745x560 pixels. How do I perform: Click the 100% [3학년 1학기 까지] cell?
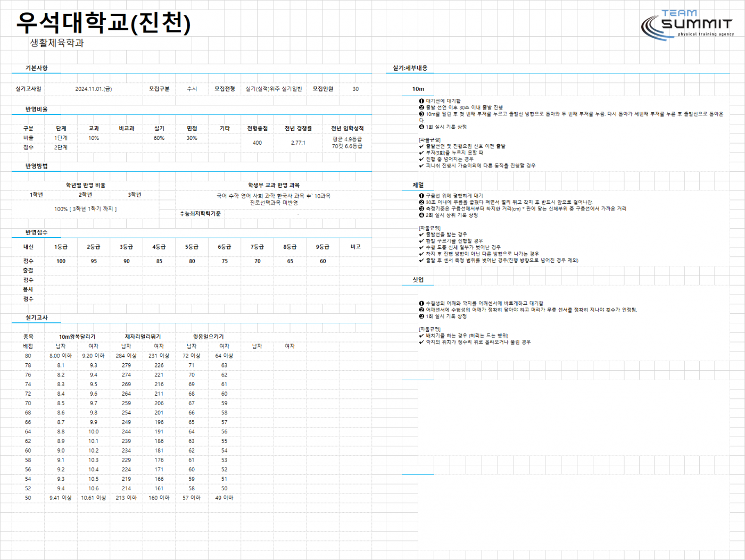coord(85,209)
